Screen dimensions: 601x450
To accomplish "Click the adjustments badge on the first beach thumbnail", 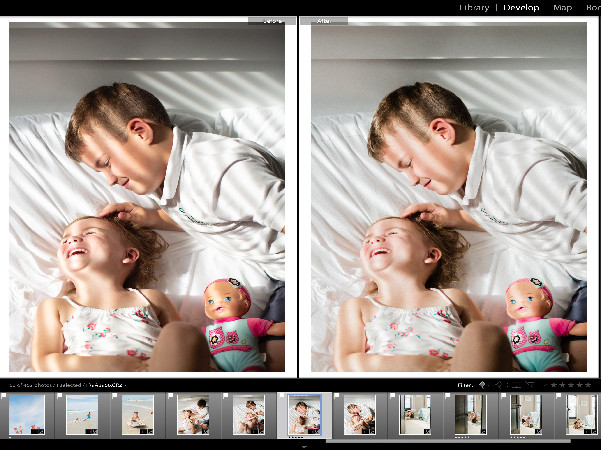I will [41, 431].
